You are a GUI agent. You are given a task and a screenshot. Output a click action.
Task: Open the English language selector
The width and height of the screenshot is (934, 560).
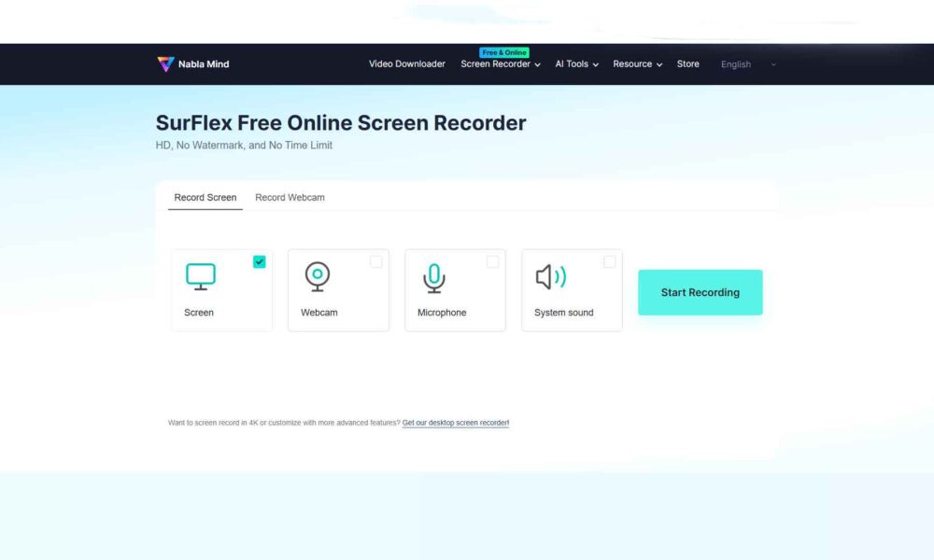(x=748, y=64)
